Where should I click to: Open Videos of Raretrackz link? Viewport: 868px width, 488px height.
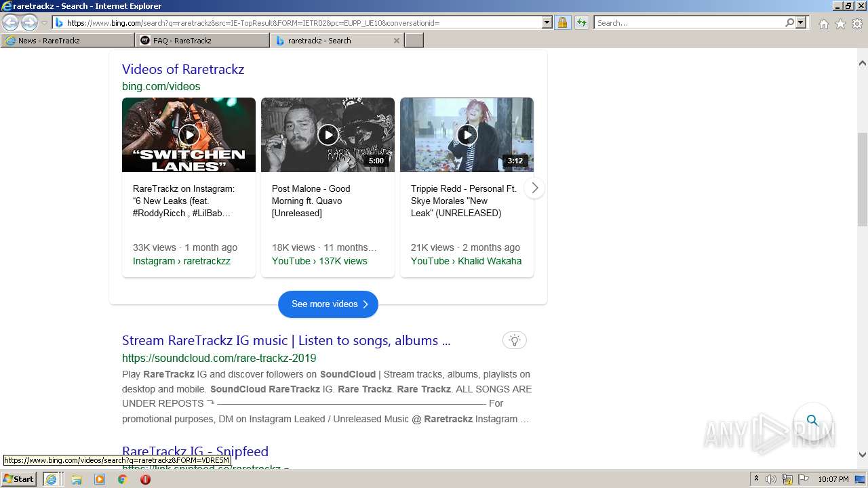click(183, 69)
